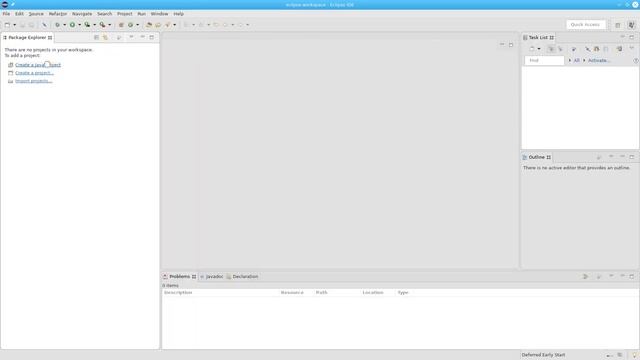This screenshot has height=360, width=640.
Task: Click the Activate... task link
Action: click(x=599, y=60)
